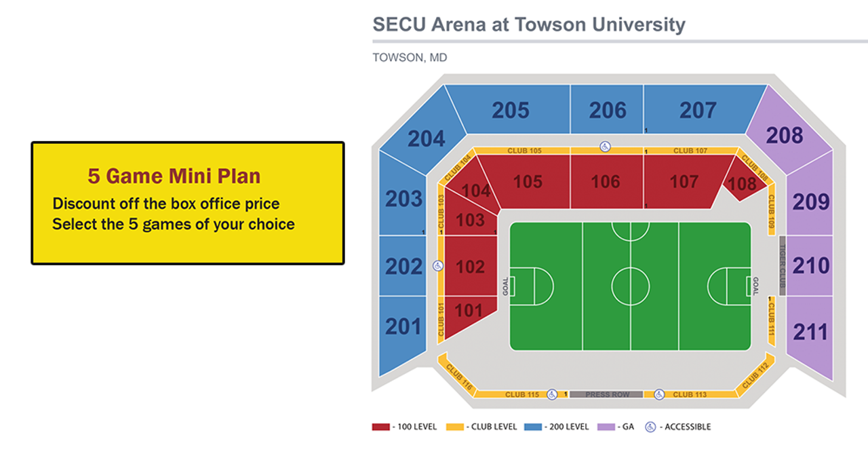Select section 205 in the 200 level

point(510,110)
